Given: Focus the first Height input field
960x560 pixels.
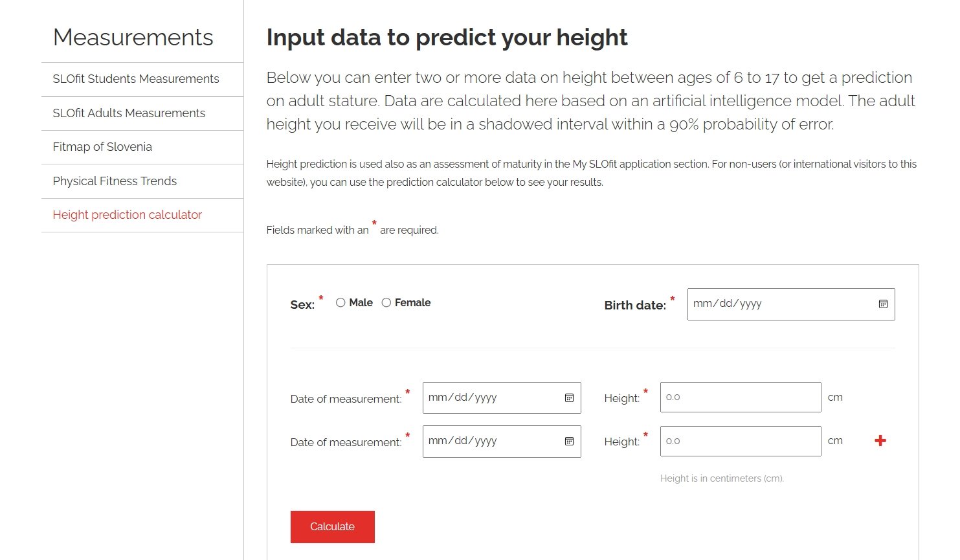Looking at the screenshot, I should [x=740, y=398].
